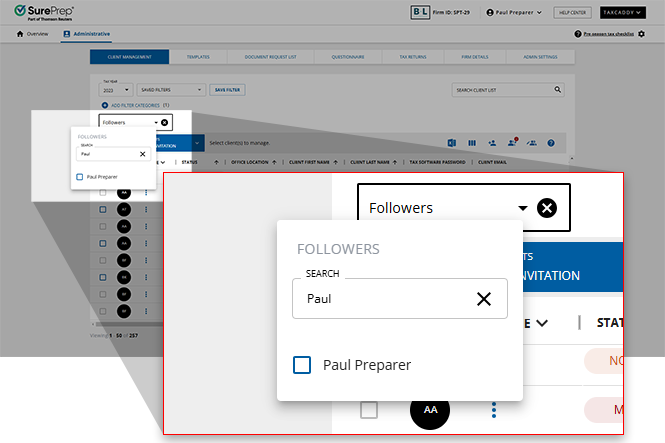Image resolution: width=665 pixels, height=443 pixels.
Task: Click the Overview home icon
Action: [20, 34]
